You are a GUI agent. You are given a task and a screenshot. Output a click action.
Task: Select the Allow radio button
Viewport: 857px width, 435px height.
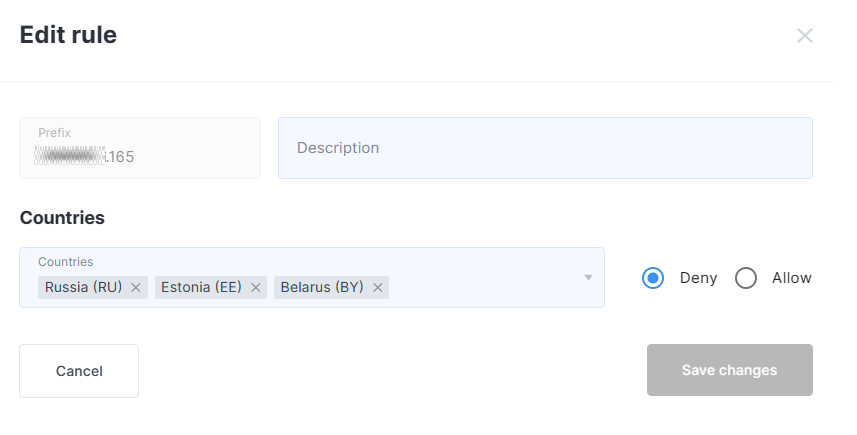click(746, 278)
